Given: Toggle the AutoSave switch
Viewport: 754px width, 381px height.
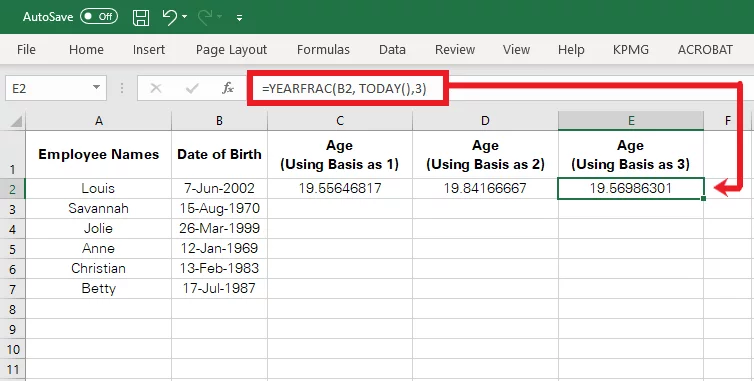Looking at the screenshot, I should click(x=99, y=17).
